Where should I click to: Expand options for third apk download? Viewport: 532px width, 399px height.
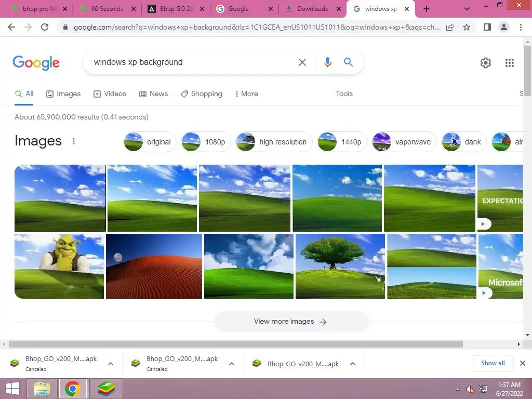353,364
